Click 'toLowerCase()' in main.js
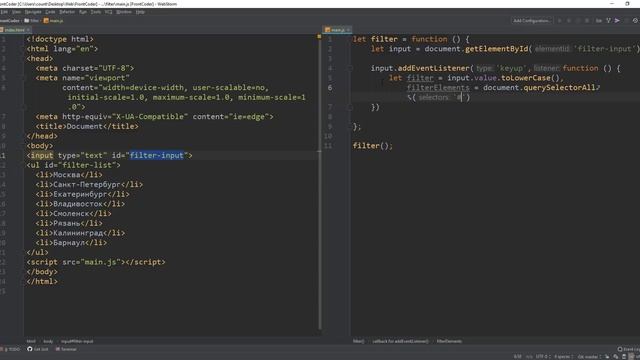The image size is (640, 360). click(531, 78)
